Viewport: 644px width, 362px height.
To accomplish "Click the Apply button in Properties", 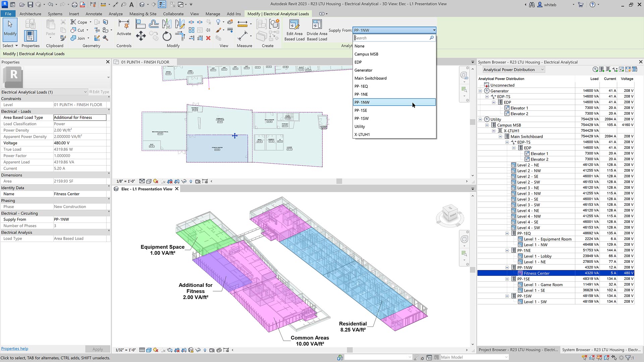I will point(98,349).
